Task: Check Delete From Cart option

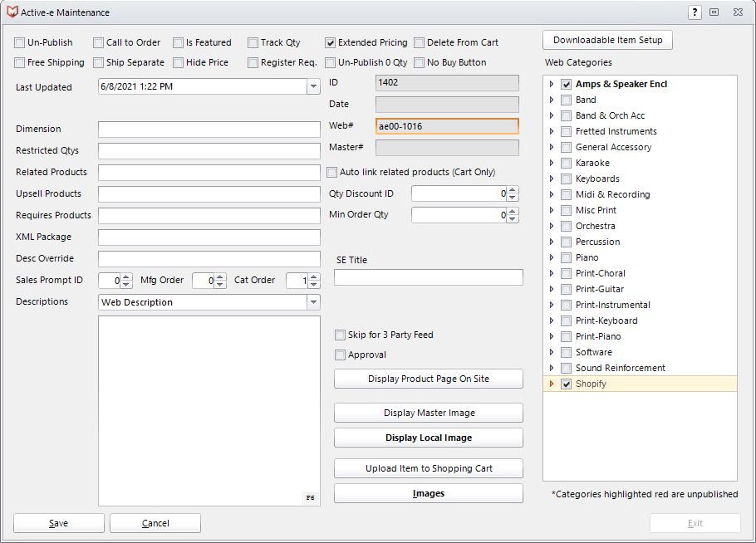Action: pyautogui.click(x=420, y=43)
